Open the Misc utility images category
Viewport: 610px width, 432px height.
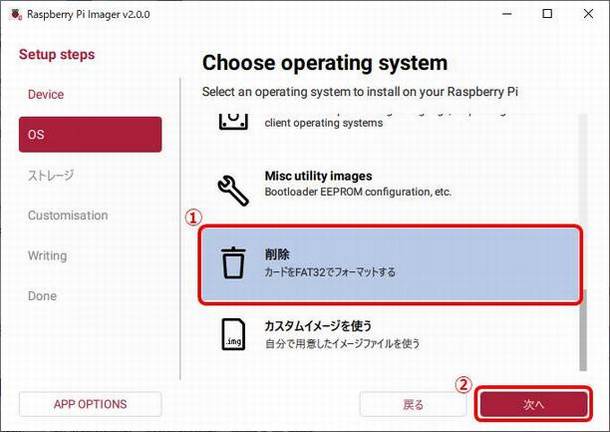(x=390, y=185)
